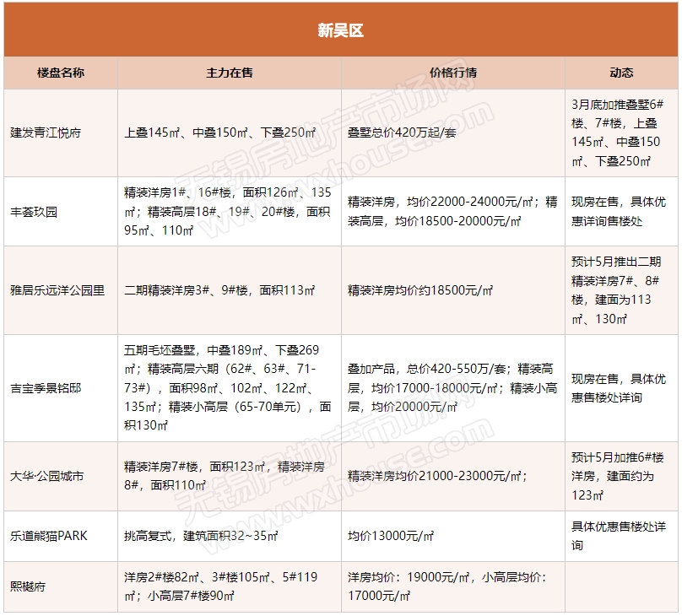This screenshot has width=682, height=616.
Task: Click the price cell 叠墅总价420万起/套
Action: coord(453,132)
